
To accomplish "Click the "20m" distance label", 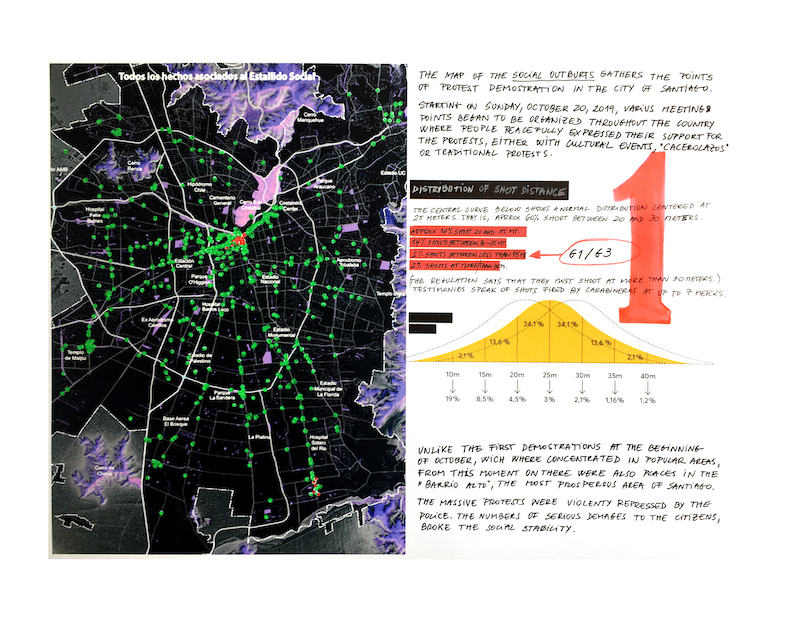I will coord(517,375).
